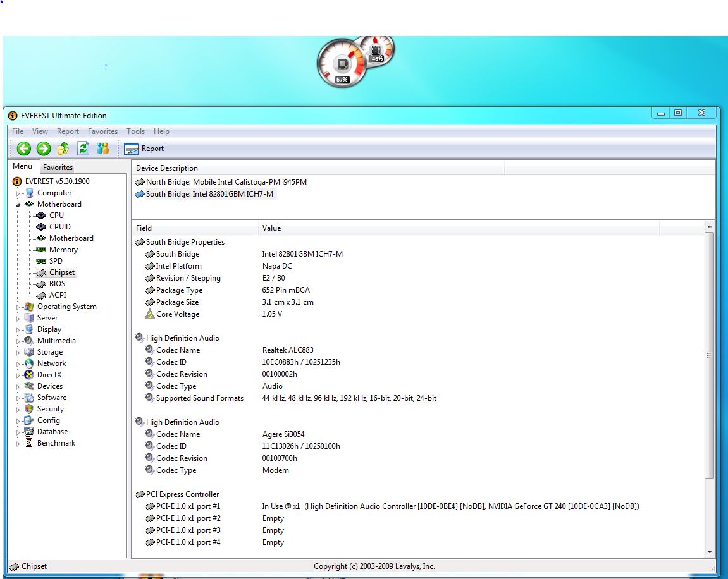Expand the DirectX tree node
Screen dimensions: 728x579
(18, 375)
